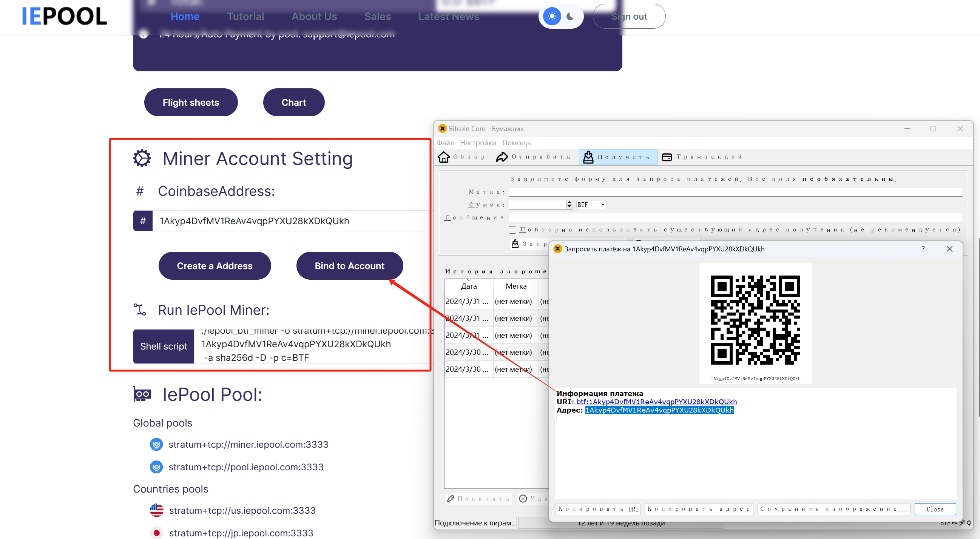Click stratum+tcp://jp.iepool.com:3333 text
The image size is (980, 539).
(241, 533)
